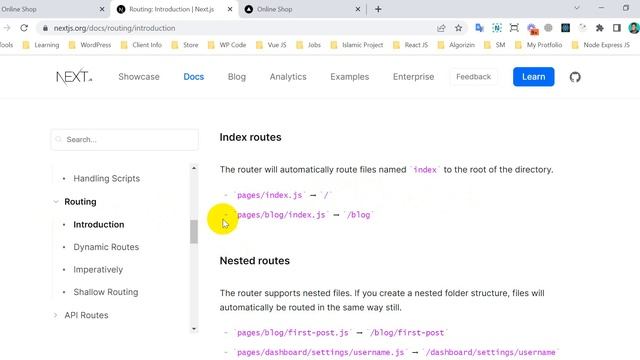Collapse the Routing sidebar section

[56, 202]
